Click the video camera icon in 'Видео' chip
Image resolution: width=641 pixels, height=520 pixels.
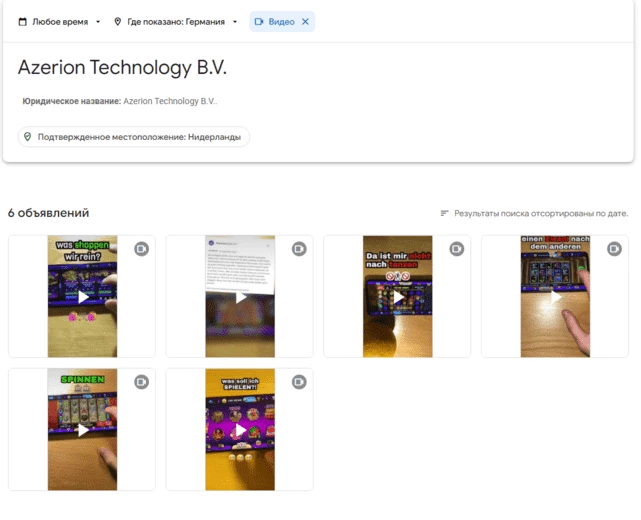[259, 22]
